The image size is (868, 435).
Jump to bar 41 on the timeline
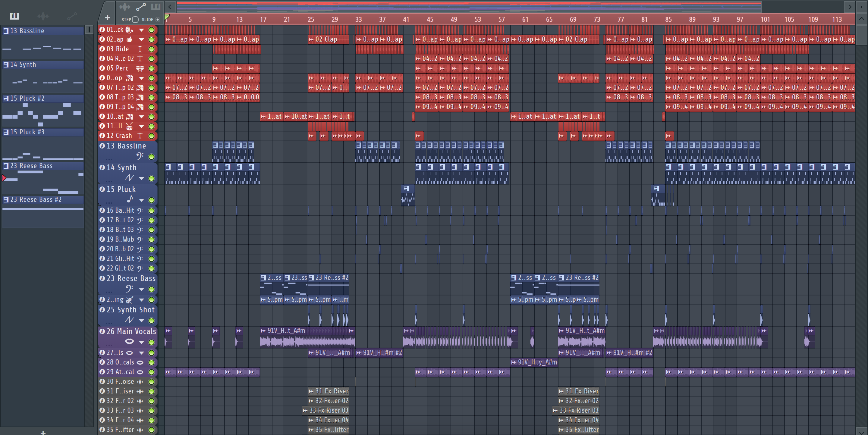click(406, 19)
